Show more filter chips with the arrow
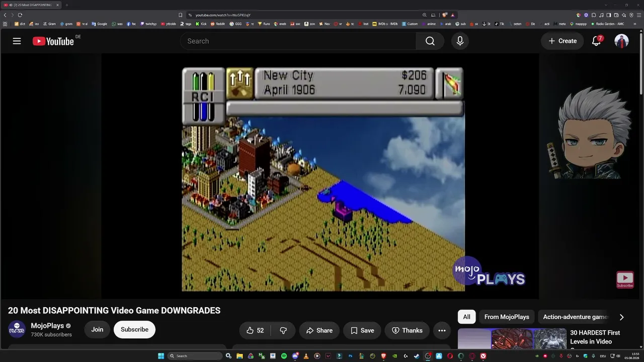The width and height of the screenshot is (644, 362). coord(621,317)
